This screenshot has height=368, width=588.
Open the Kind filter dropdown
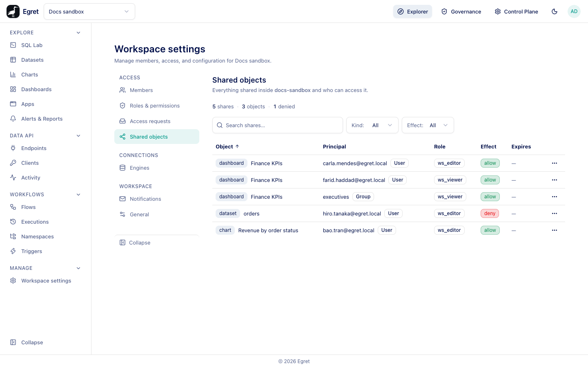(x=372, y=125)
